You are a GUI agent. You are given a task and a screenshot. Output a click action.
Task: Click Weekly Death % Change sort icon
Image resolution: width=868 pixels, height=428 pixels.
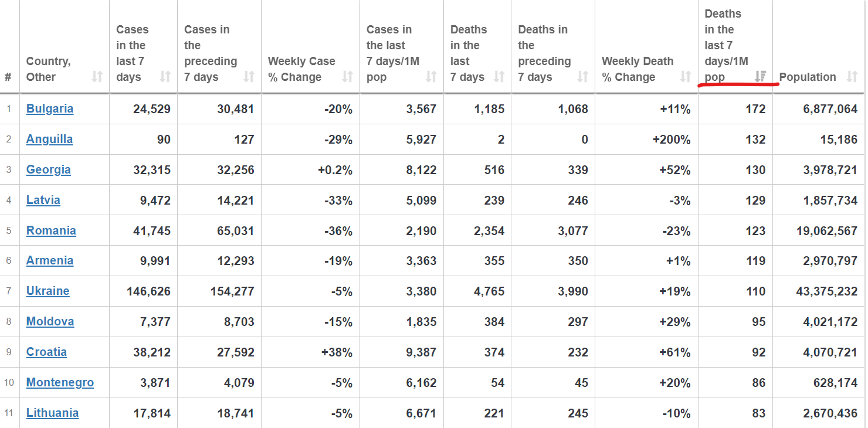[686, 77]
